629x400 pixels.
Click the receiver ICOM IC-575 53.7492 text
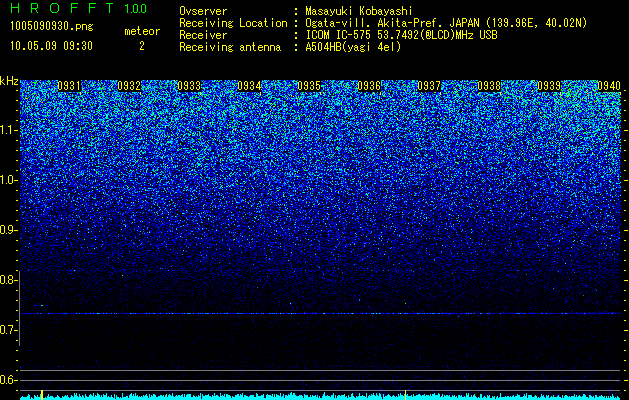point(401,35)
